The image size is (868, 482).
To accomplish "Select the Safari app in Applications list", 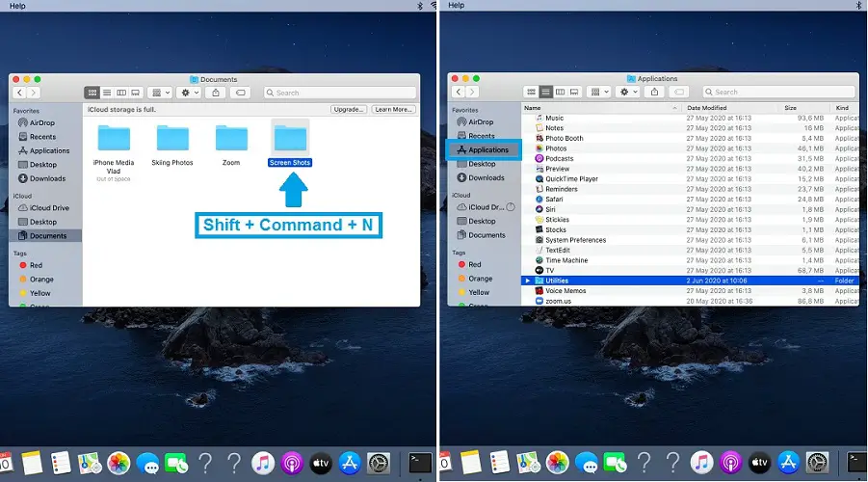I will coord(556,200).
